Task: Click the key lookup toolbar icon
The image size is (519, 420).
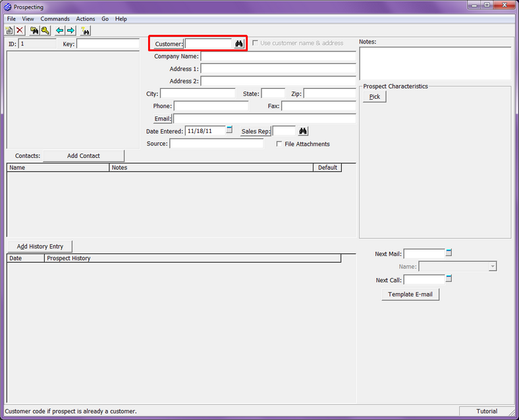Action: pos(45,31)
